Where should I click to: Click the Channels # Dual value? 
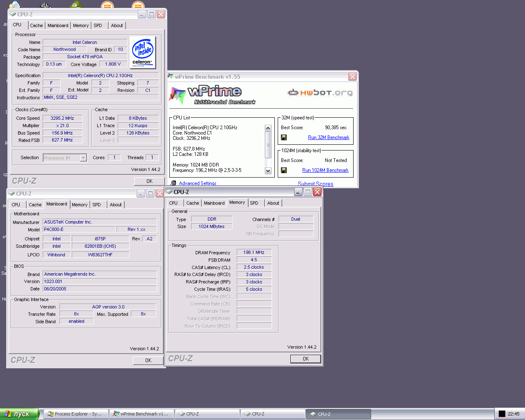pos(296,219)
